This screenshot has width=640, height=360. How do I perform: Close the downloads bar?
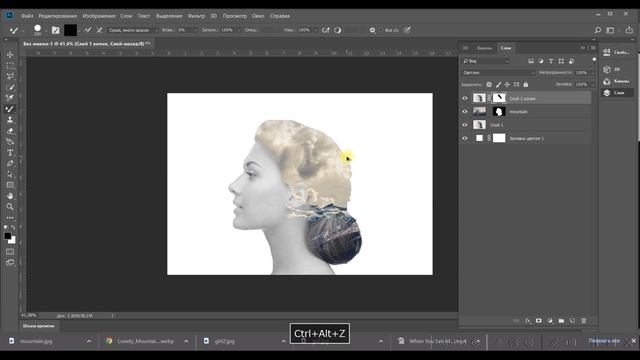(633, 340)
